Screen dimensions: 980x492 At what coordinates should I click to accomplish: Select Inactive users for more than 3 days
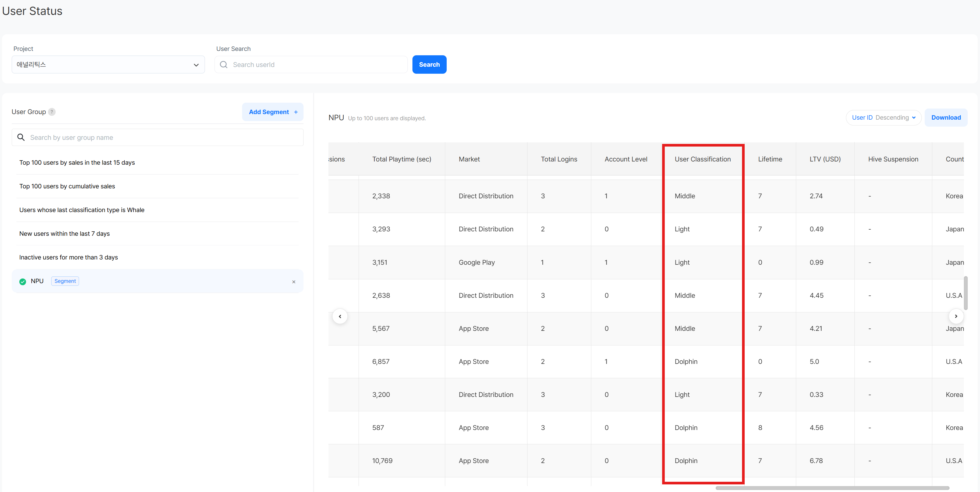tap(157, 257)
